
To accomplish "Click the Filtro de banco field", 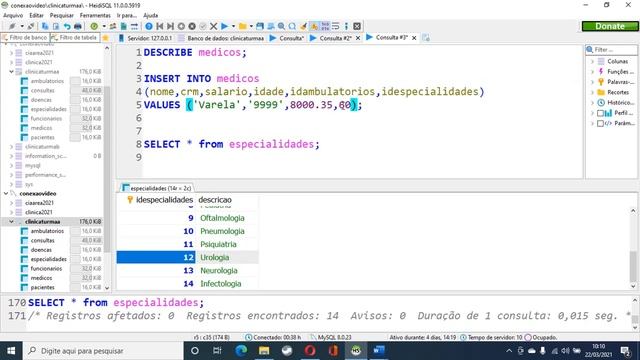I will [x=25, y=38].
